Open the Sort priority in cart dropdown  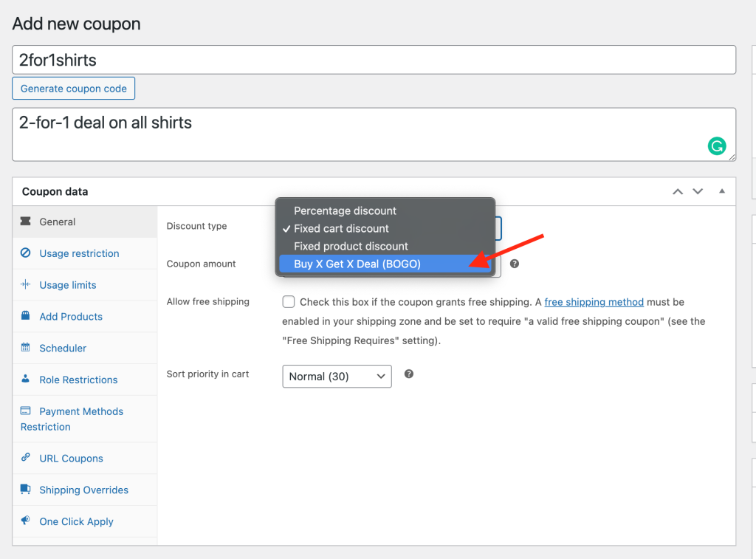pyautogui.click(x=337, y=376)
